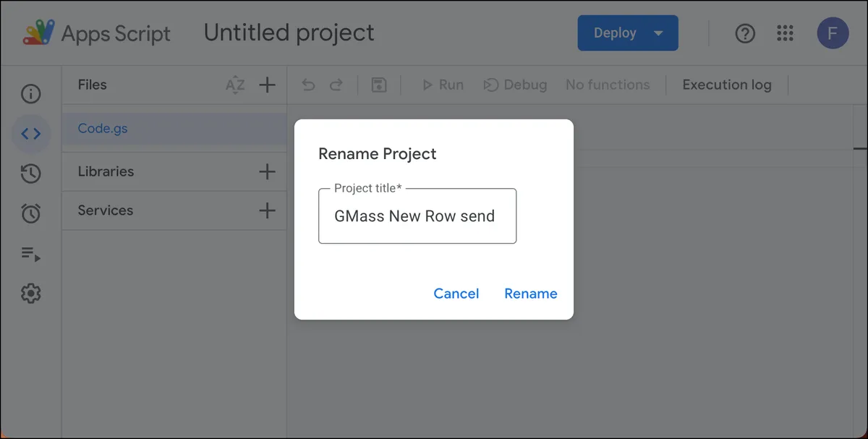
Task: Click the Files panel header
Action: click(92, 85)
